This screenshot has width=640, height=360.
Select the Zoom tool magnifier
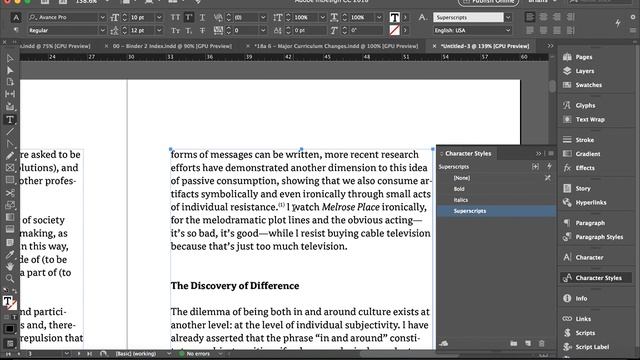pyautogui.click(x=10, y=278)
